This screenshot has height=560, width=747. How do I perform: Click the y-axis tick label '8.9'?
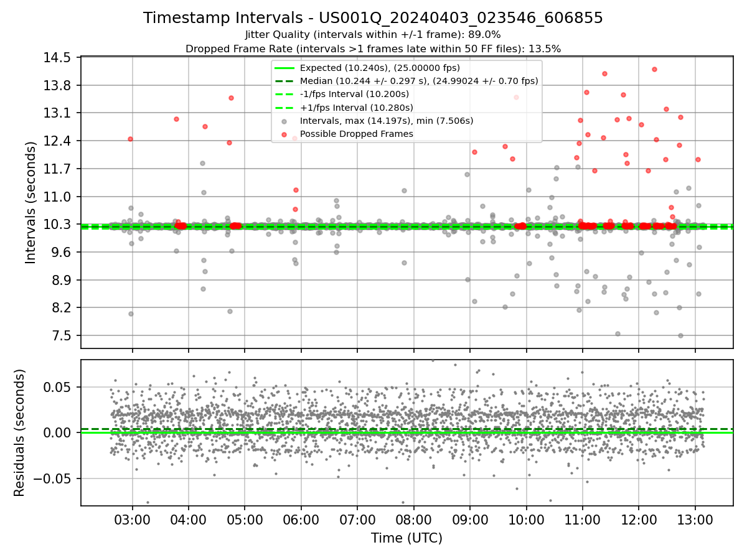pyautogui.click(x=62, y=280)
